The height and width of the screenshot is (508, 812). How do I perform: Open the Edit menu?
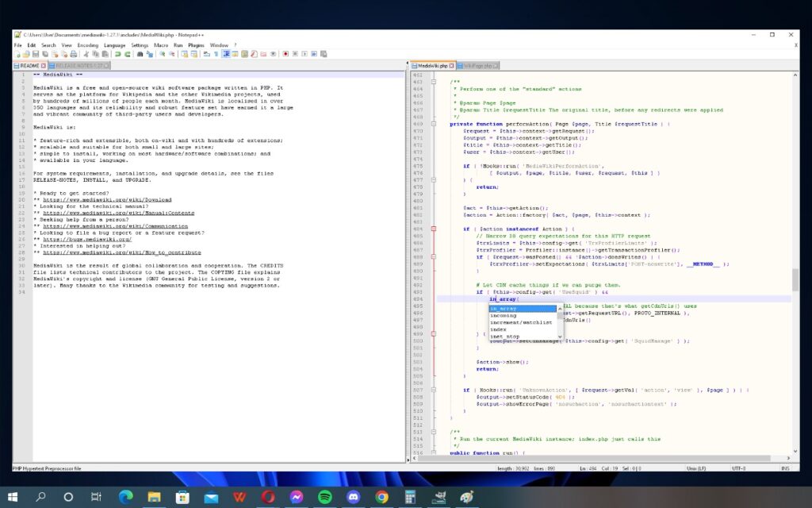point(32,45)
